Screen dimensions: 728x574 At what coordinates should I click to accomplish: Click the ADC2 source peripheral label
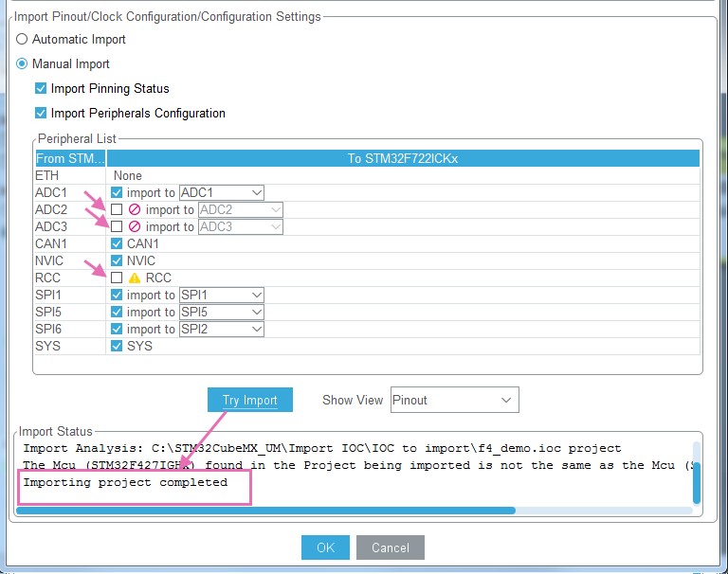coord(50,209)
